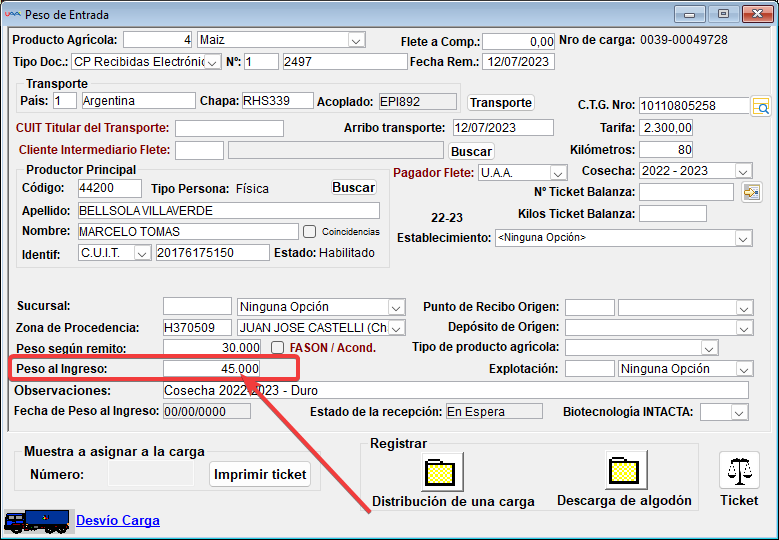
Task: Click the Observaciones text field
Action: [x=455, y=390]
